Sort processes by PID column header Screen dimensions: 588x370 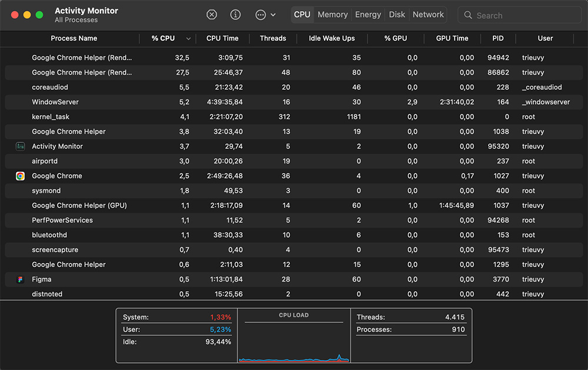point(498,38)
